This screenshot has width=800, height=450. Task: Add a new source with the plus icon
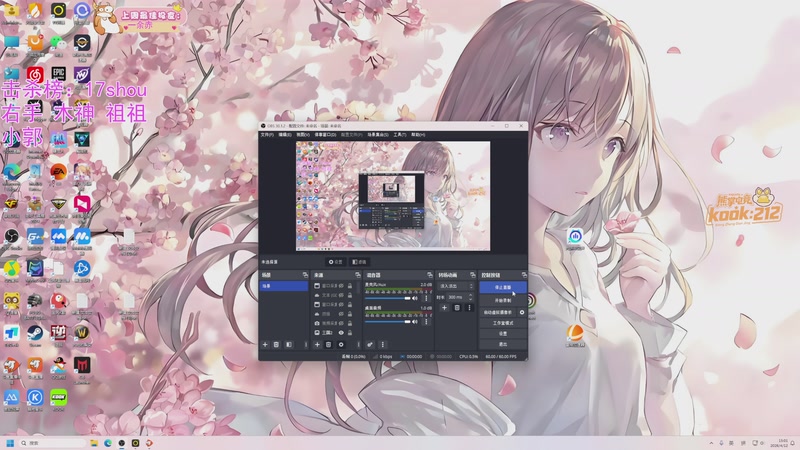317,344
